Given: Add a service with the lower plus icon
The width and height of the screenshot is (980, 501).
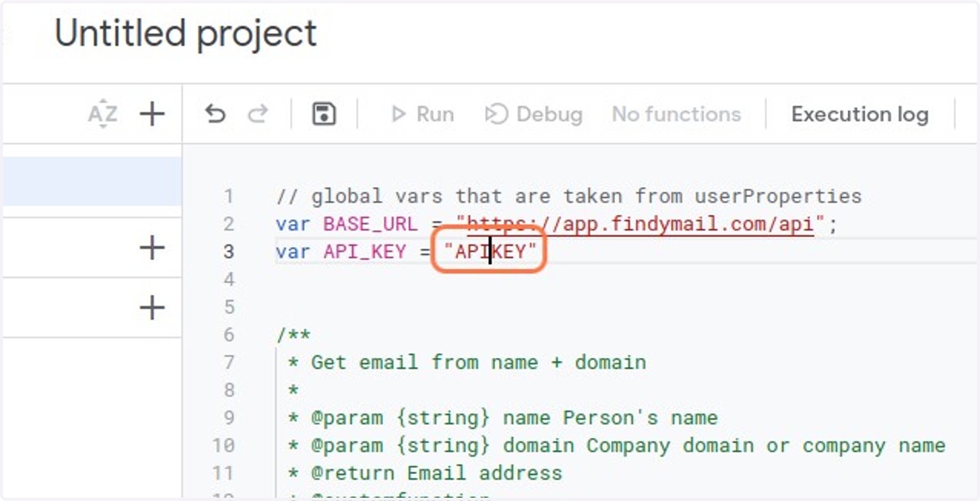Looking at the screenshot, I should coord(152,308).
